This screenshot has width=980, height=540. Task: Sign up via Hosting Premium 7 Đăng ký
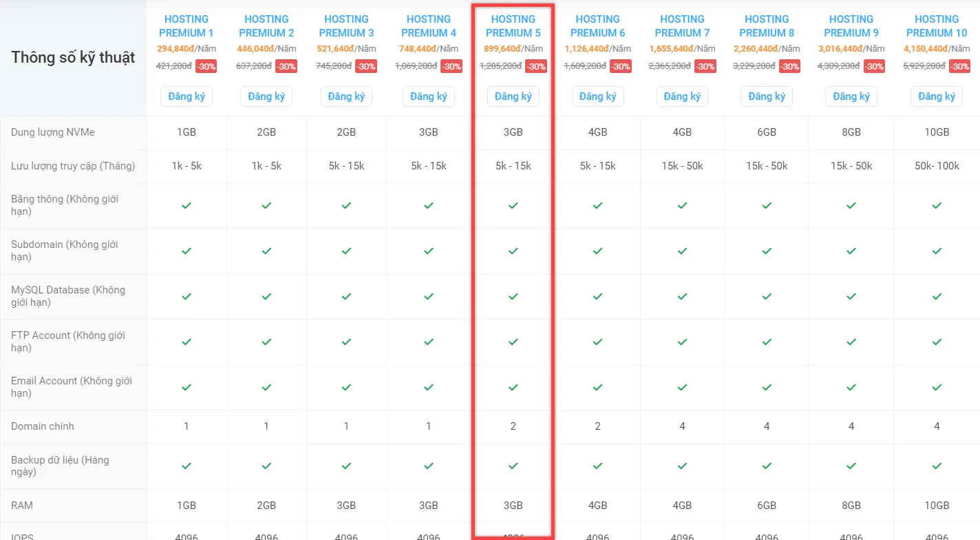682,96
